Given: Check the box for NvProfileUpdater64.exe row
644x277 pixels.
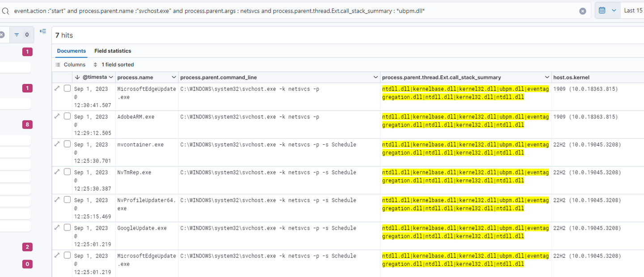Looking at the screenshot, I should pyautogui.click(x=67, y=200).
